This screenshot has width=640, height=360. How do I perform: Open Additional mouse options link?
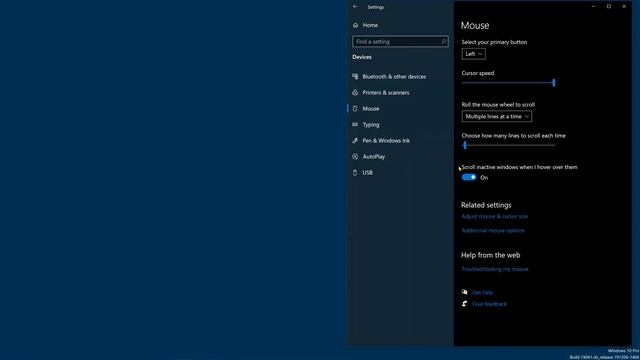click(x=493, y=231)
